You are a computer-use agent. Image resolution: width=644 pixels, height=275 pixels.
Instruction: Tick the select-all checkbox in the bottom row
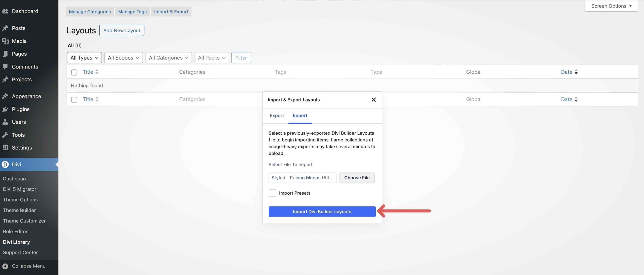pos(74,99)
